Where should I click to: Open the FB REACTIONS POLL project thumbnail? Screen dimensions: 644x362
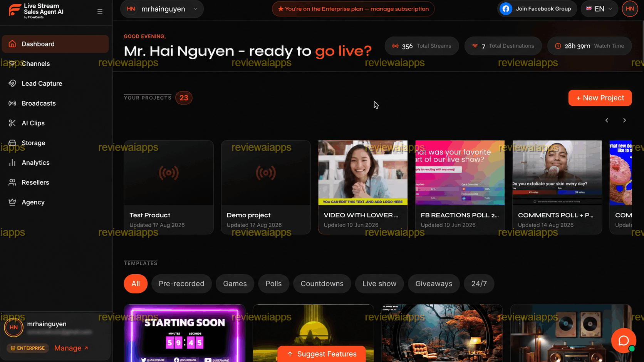[460, 173]
